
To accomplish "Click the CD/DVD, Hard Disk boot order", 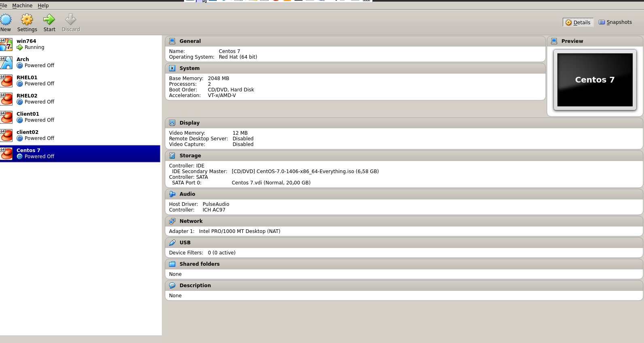I will pos(231,90).
